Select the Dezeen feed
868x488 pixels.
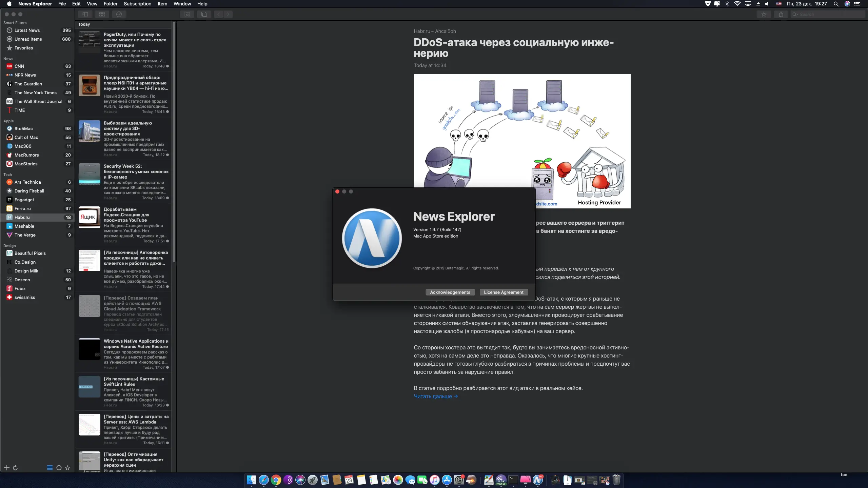click(x=37, y=280)
